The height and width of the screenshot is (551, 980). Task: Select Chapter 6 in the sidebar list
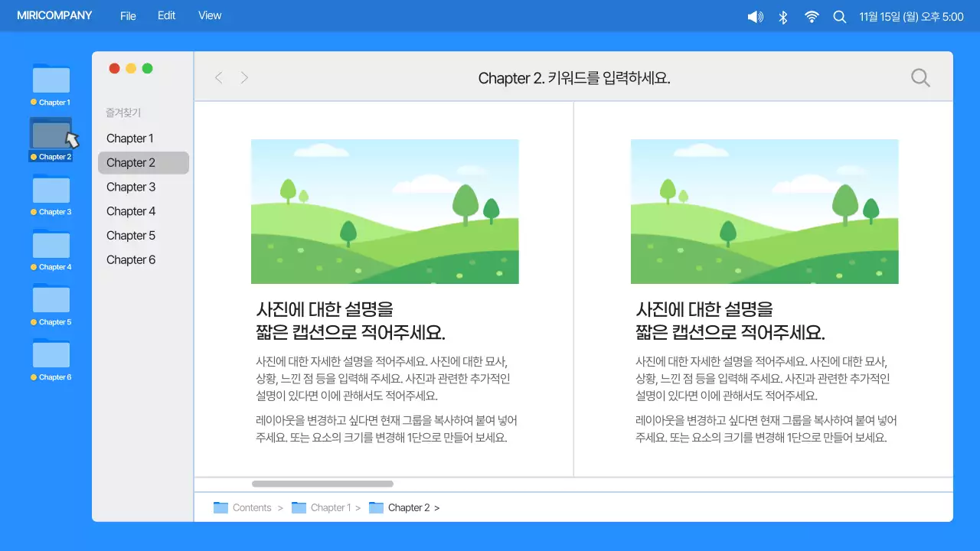[x=130, y=259]
